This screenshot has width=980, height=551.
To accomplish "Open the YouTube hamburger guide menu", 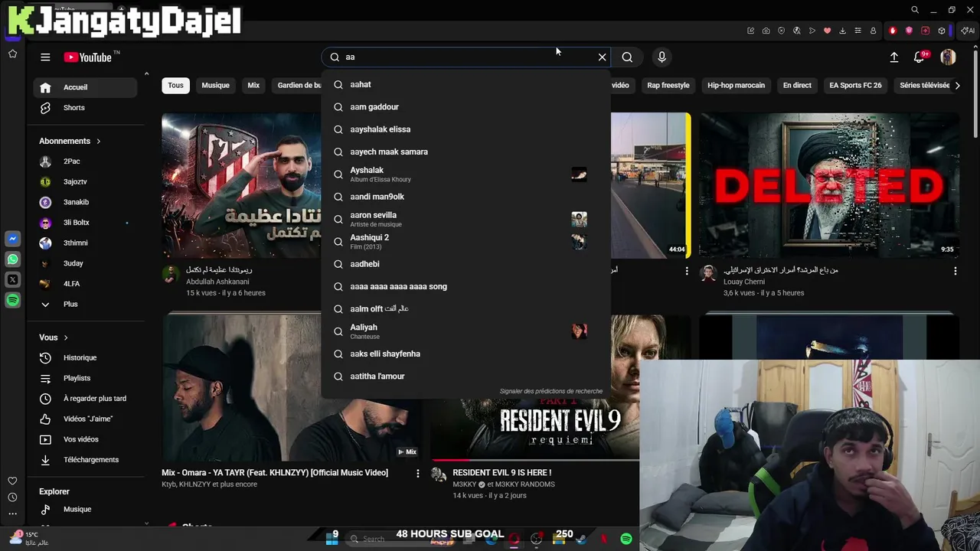I will tap(45, 57).
